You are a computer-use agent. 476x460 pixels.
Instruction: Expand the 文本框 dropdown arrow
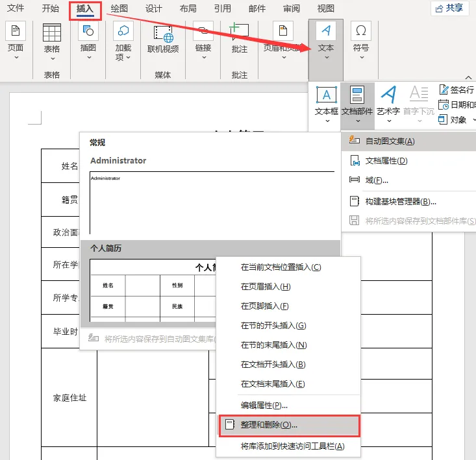pyautogui.click(x=327, y=121)
